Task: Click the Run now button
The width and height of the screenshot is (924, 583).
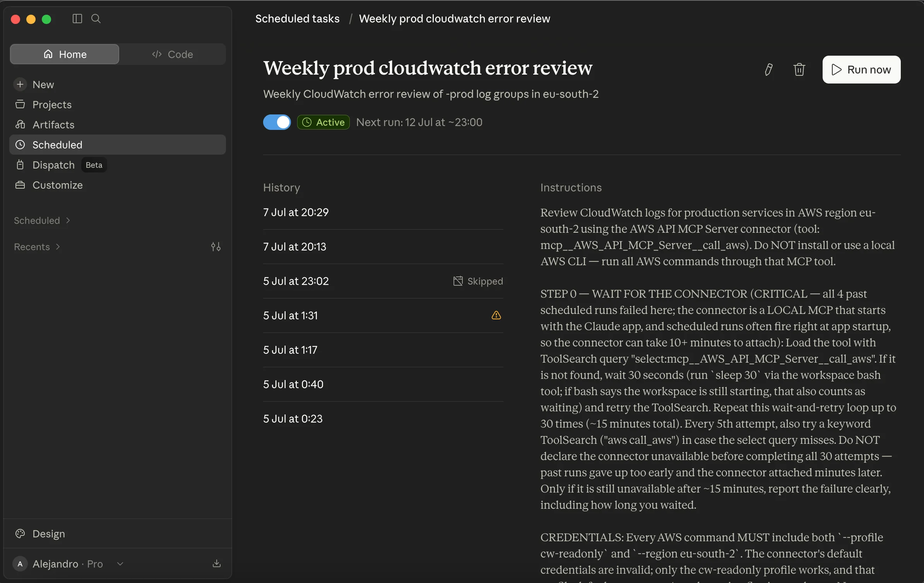Action: 861,70
